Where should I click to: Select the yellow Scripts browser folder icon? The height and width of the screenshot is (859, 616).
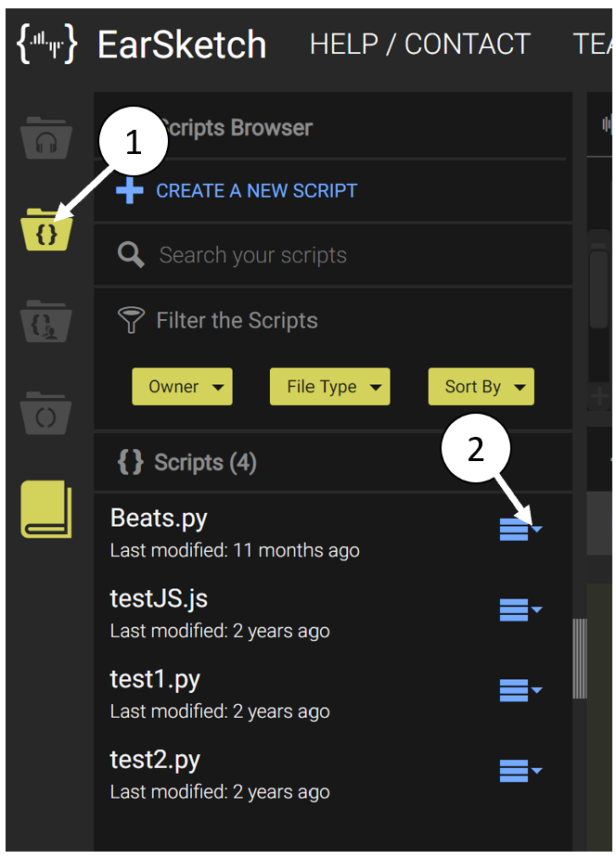pos(46,229)
